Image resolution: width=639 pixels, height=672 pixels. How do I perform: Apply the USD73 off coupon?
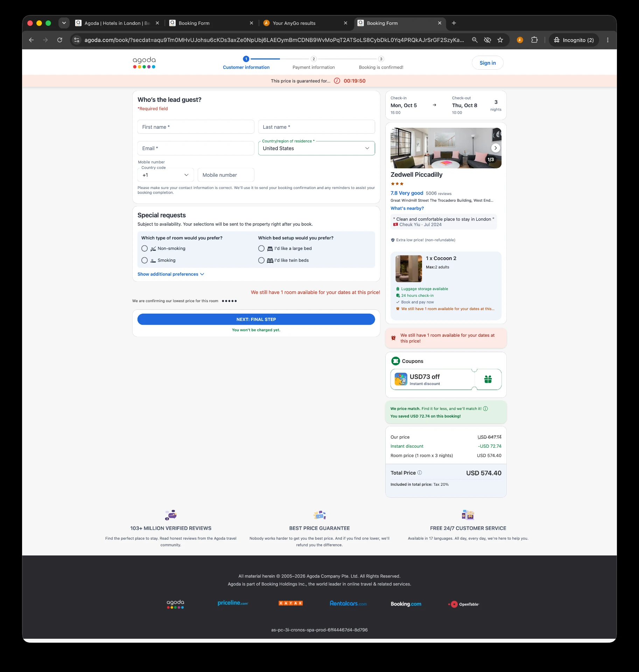[x=446, y=379]
